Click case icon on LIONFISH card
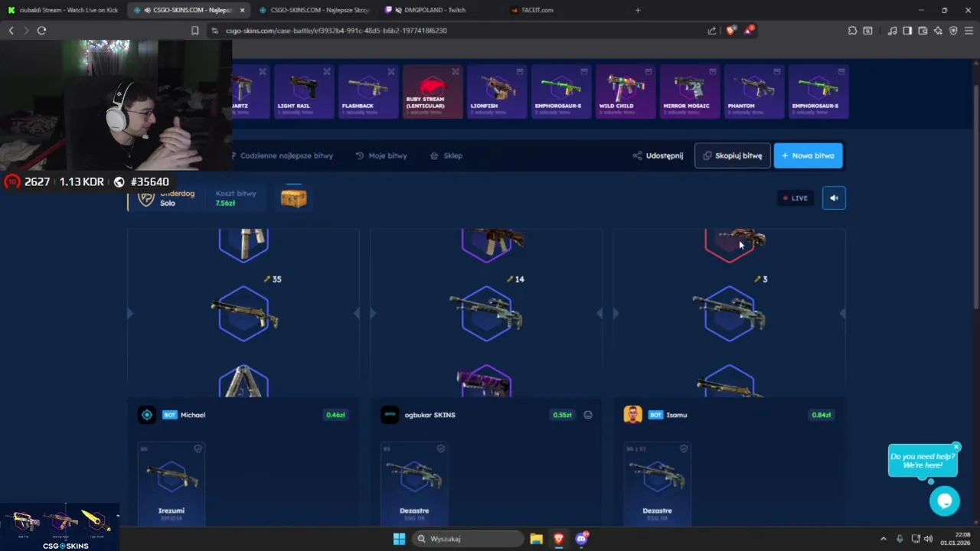The width and height of the screenshot is (980, 551). (x=520, y=71)
